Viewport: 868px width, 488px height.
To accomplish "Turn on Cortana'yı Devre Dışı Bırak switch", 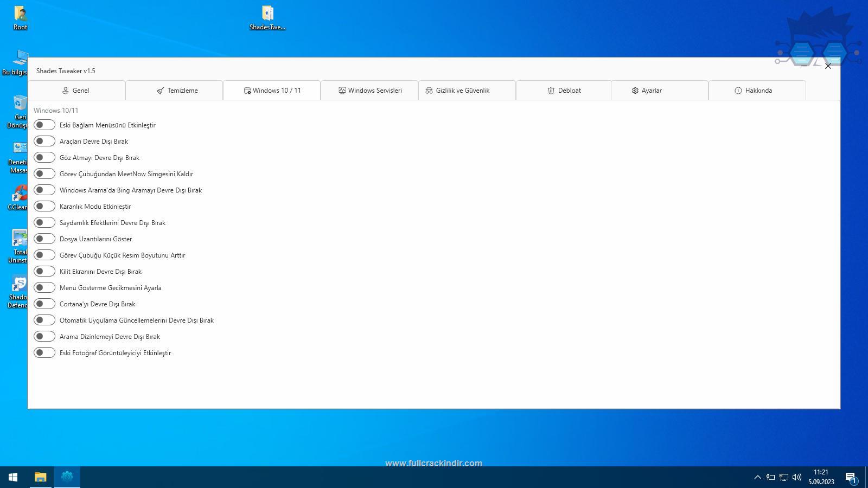I will tap(44, 304).
